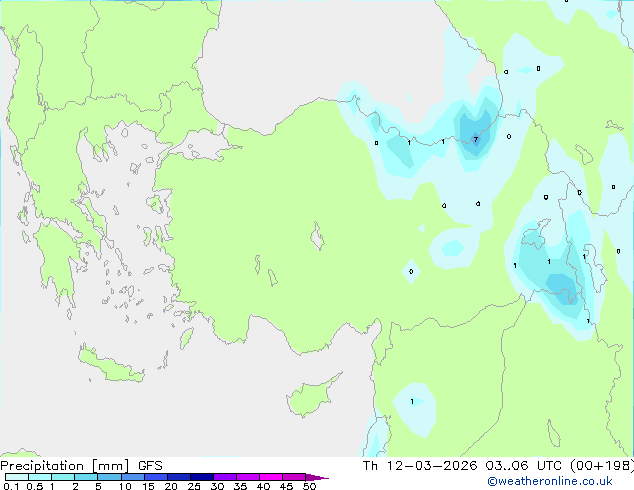The height and width of the screenshot is (490, 634).
Task: Select the 30–35 mm purple legend swatch
Action: 225,477
